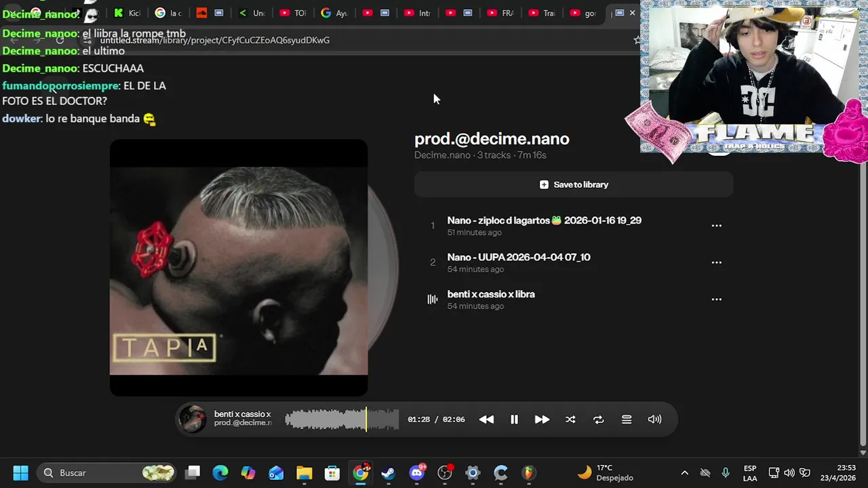Launch Microsoft Edge from taskbar
868x488 pixels.
pos(220,472)
